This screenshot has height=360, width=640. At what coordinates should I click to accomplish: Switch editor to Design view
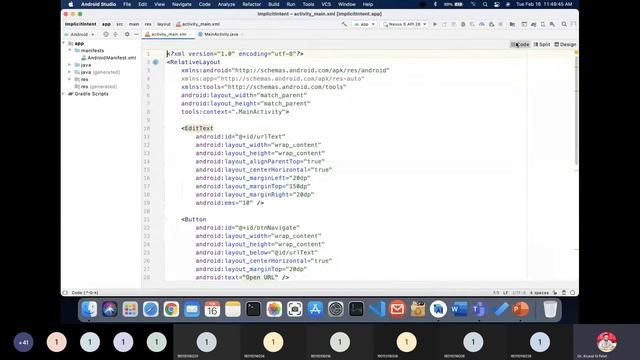[565, 44]
